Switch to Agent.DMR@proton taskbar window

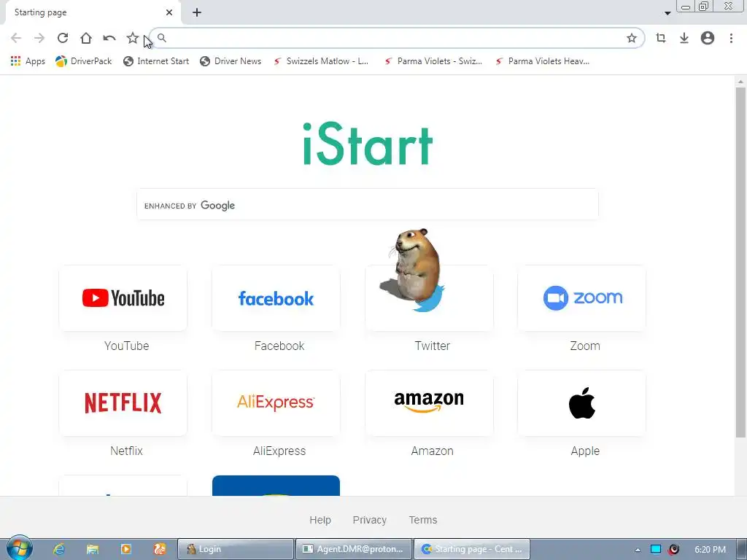tap(354, 549)
